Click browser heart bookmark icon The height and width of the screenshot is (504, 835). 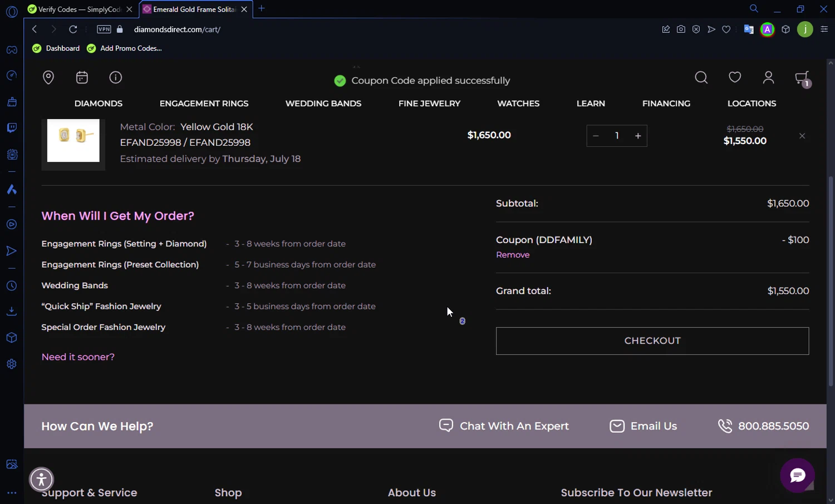pos(726,29)
